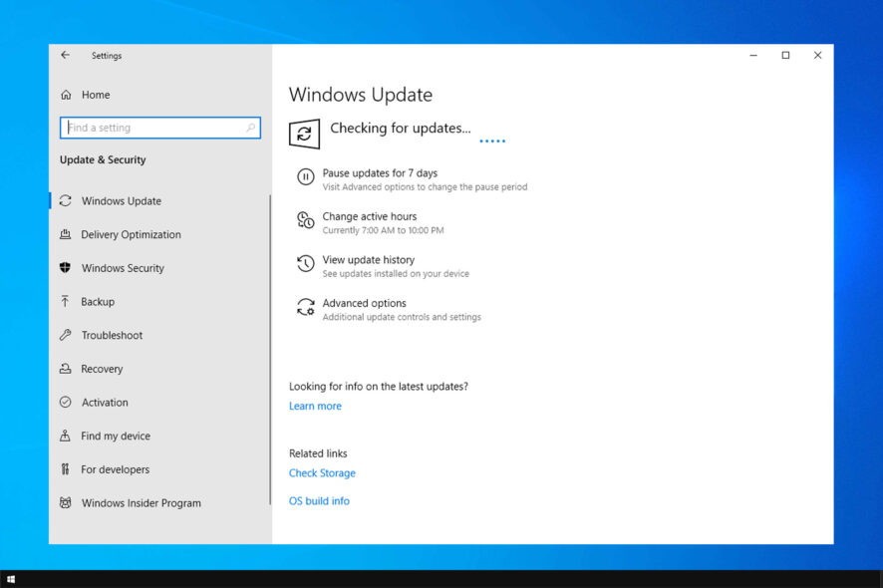Pause updates for 7 days
The width and height of the screenshot is (883, 588).
click(380, 172)
